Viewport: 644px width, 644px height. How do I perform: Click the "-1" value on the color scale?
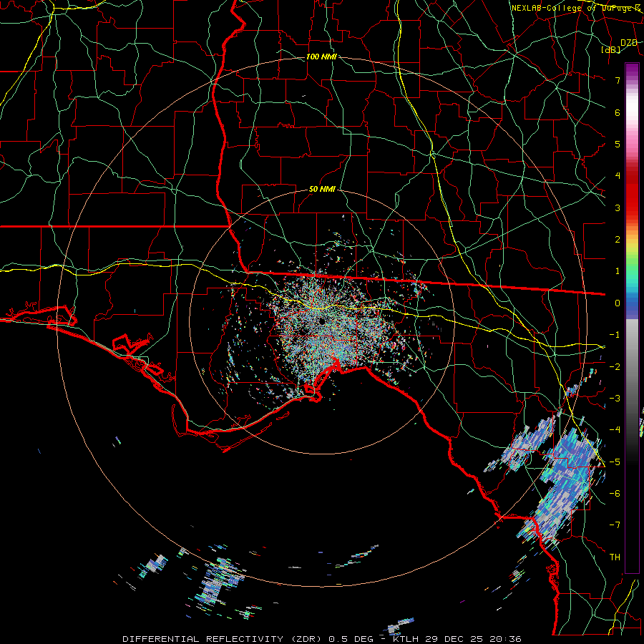(x=615, y=335)
